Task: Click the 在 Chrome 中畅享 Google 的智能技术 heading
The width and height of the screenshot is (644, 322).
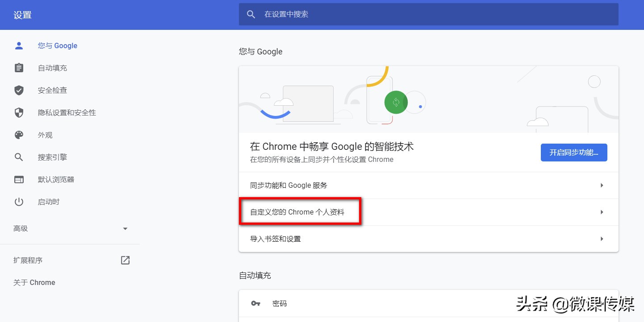Action: coord(332,146)
